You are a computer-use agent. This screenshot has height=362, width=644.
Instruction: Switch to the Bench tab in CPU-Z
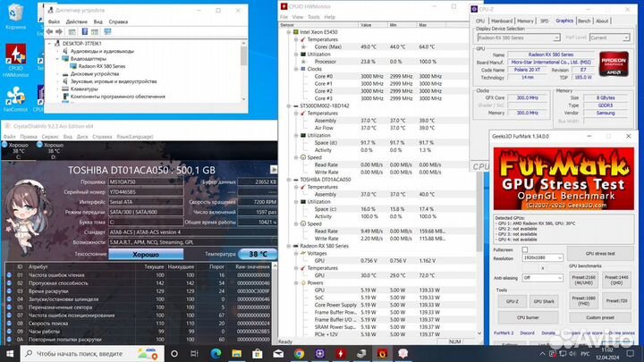584,21
